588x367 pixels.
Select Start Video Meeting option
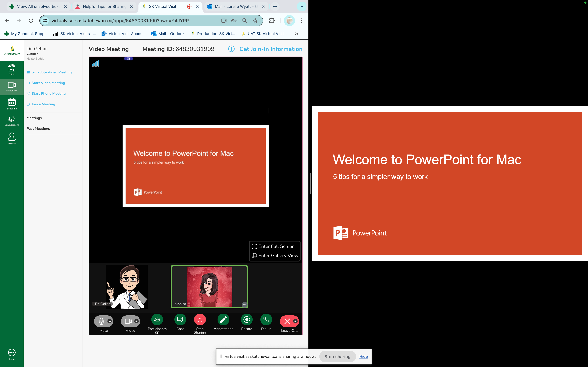48,82
